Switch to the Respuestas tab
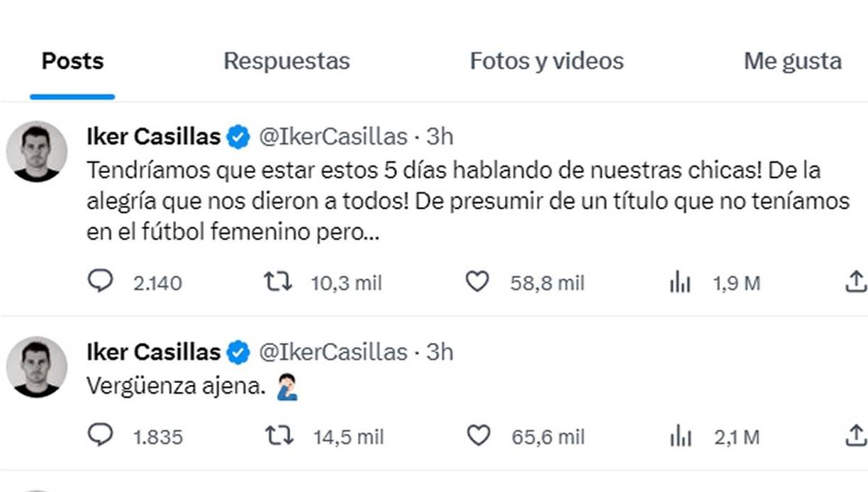 tap(286, 61)
